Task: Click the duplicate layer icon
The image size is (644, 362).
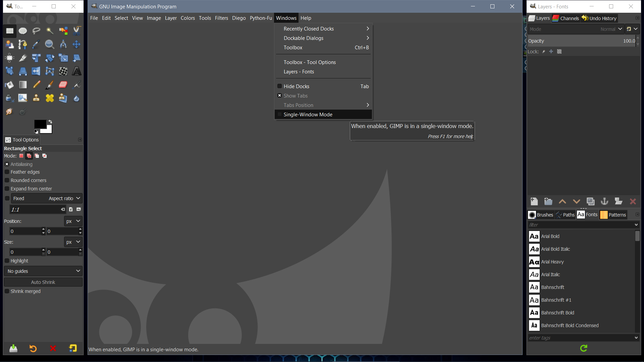Action: pyautogui.click(x=591, y=201)
